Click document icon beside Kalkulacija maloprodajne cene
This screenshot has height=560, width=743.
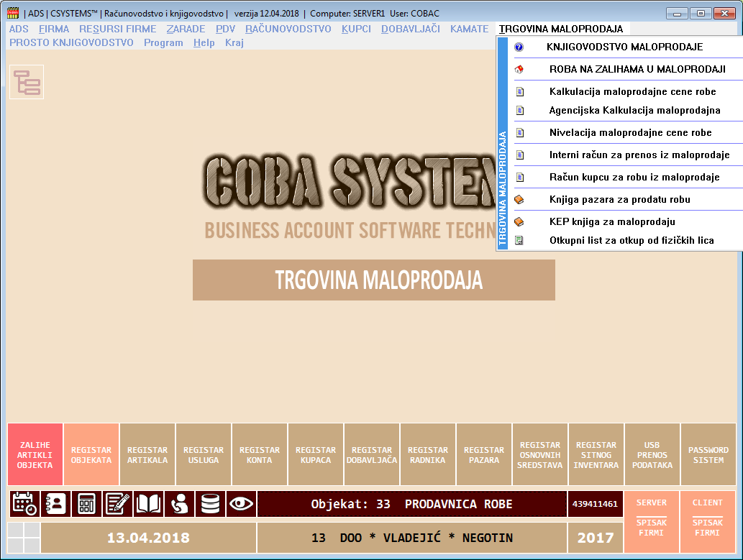[x=520, y=91]
